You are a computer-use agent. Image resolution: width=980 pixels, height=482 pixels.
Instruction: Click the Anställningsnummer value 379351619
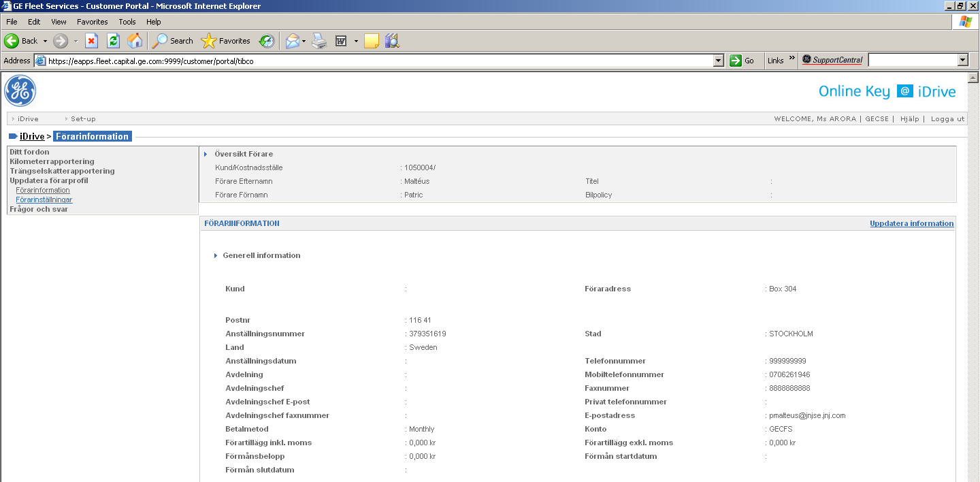(427, 334)
